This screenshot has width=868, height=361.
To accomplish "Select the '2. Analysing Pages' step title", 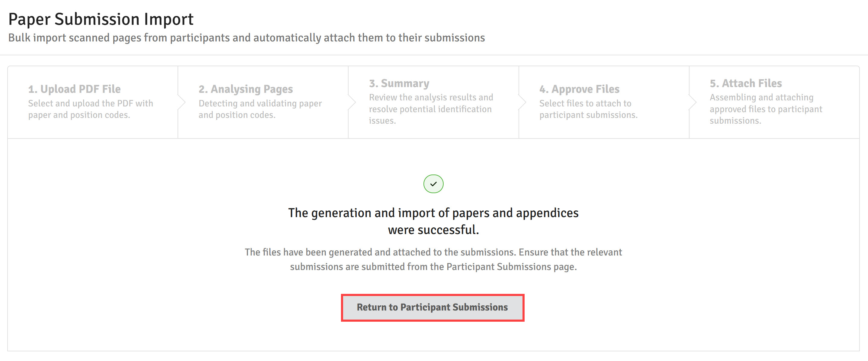I will (x=246, y=89).
